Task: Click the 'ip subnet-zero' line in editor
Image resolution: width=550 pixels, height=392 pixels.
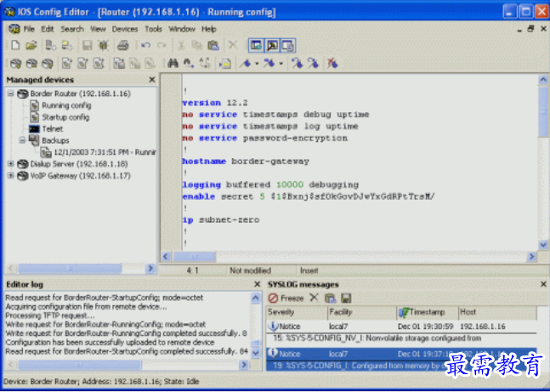Action: (221, 220)
